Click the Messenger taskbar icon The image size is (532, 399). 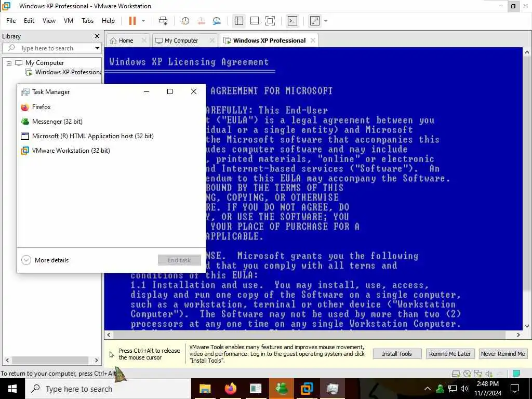(x=282, y=389)
